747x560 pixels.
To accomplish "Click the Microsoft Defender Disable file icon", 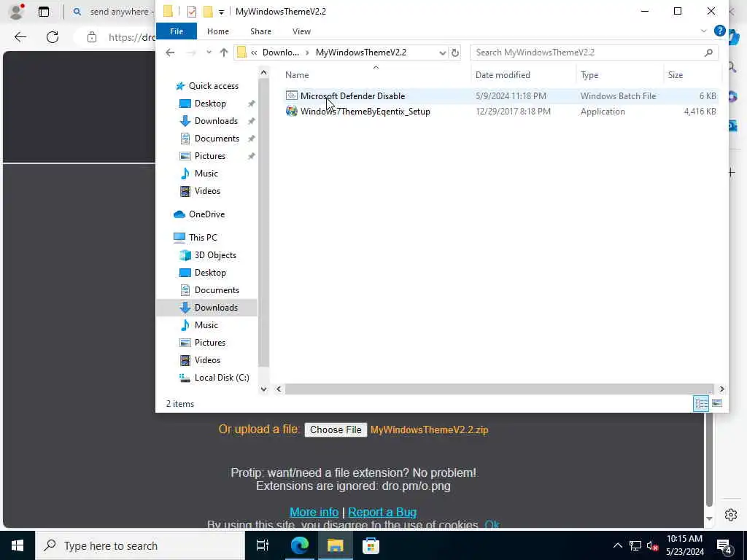I will [x=292, y=96].
